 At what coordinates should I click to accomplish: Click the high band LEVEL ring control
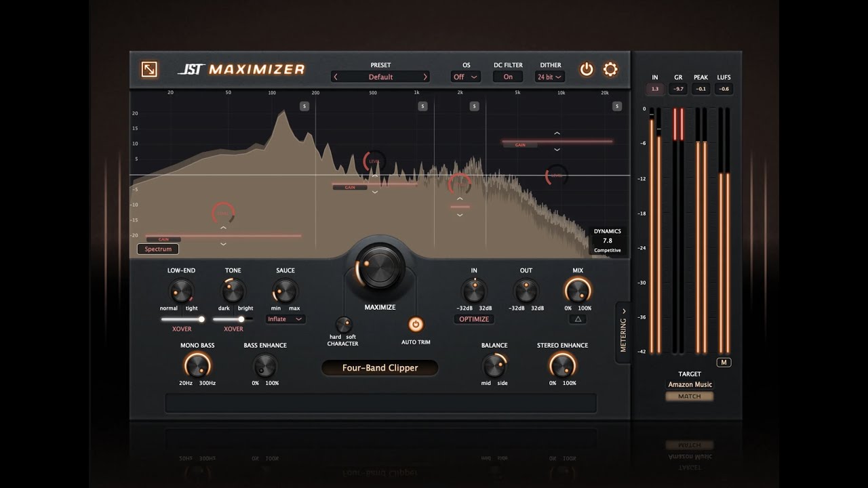point(557,176)
